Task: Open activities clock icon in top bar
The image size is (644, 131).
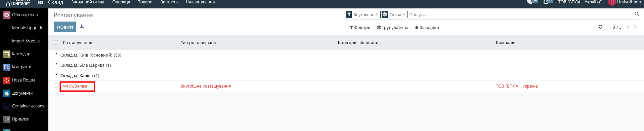Action: (x=546, y=2)
